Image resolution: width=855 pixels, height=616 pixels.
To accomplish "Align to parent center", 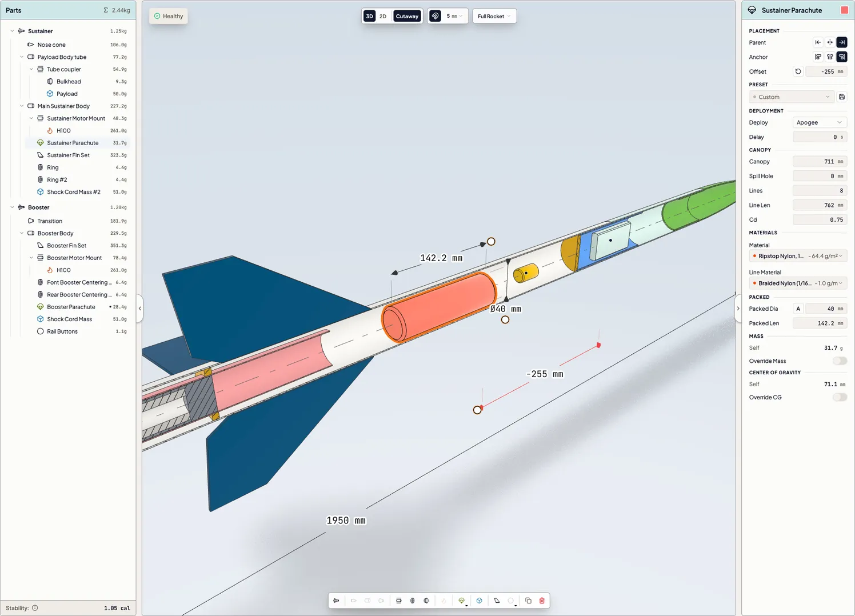I will (x=830, y=42).
